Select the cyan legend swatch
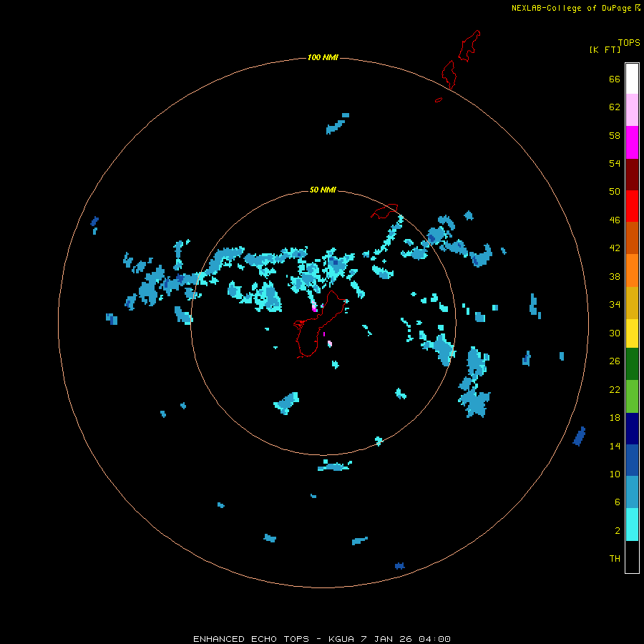This screenshot has height=644, width=644. pos(632,525)
